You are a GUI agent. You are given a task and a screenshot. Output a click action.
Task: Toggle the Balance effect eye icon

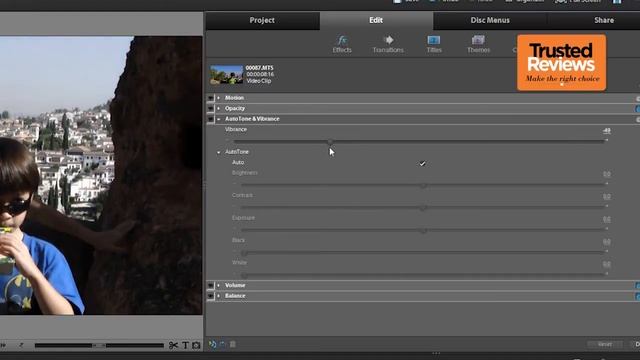211,296
